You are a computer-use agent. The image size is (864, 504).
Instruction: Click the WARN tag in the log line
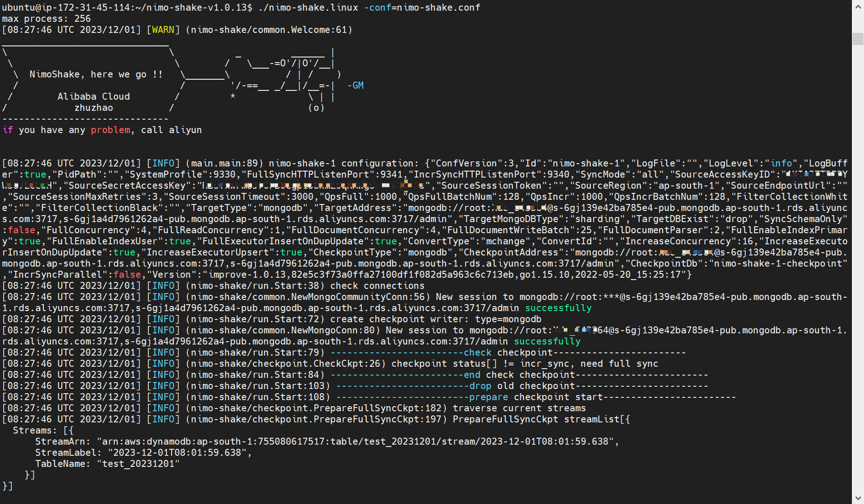point(163,29)
